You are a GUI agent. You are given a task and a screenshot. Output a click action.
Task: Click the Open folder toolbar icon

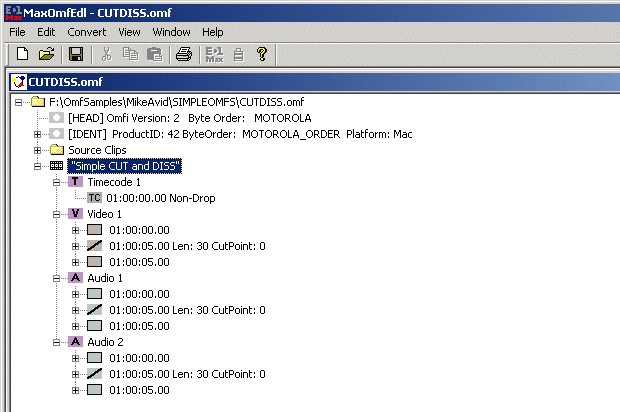coord(46,54)
